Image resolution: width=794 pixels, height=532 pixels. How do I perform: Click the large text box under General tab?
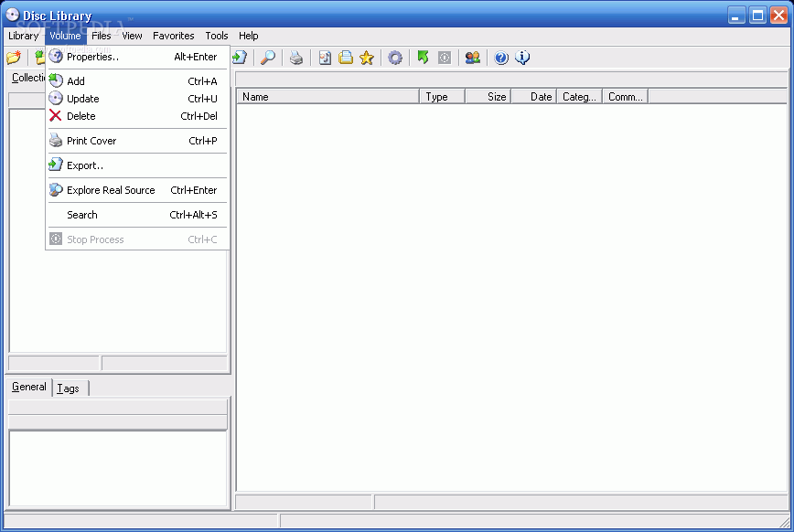coord(118,469)
